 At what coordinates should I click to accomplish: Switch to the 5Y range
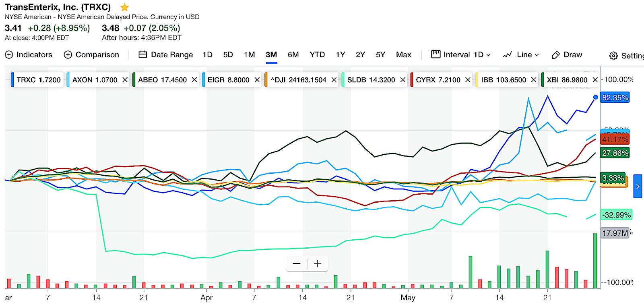pos(380,55)
